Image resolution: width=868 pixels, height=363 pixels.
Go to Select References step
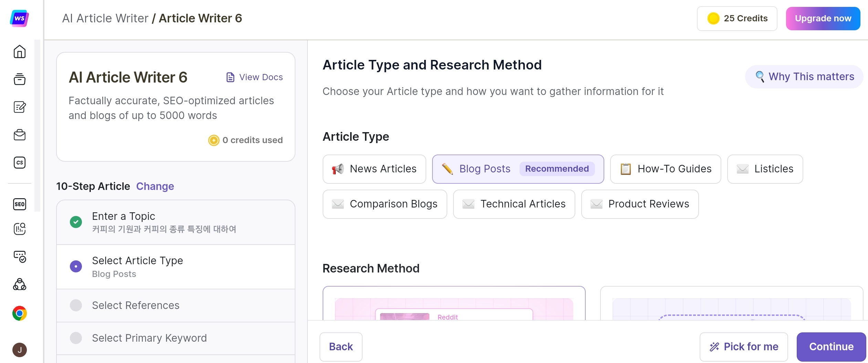(x=136, y=305)
